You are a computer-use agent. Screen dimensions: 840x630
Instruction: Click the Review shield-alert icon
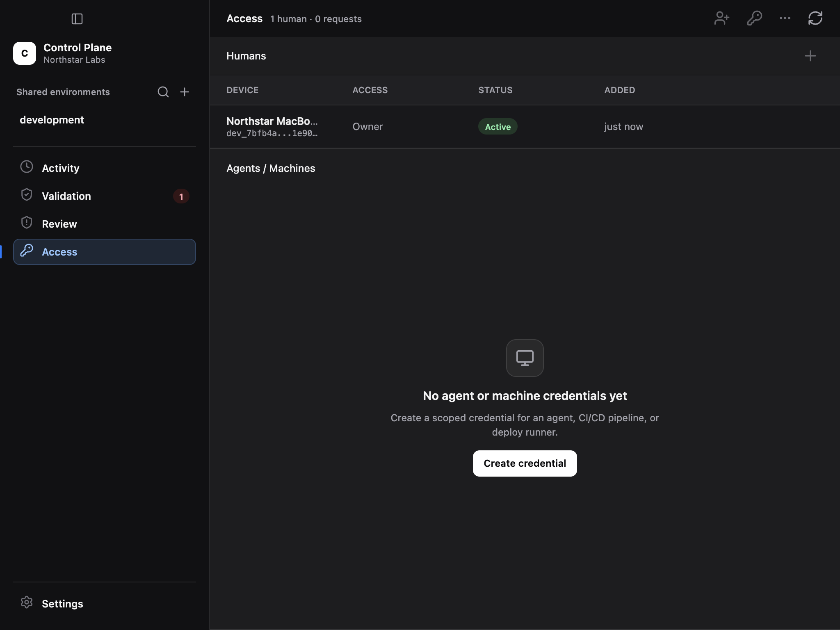point(27,222)
